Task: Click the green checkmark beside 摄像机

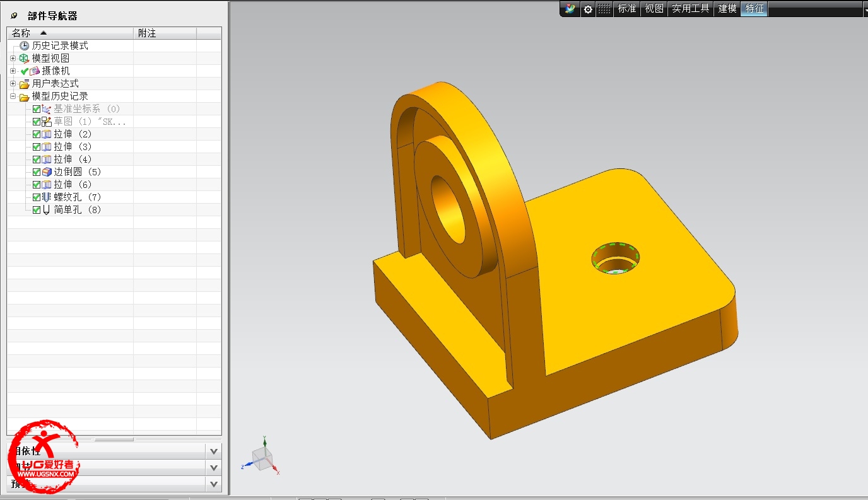Action: 25,71
